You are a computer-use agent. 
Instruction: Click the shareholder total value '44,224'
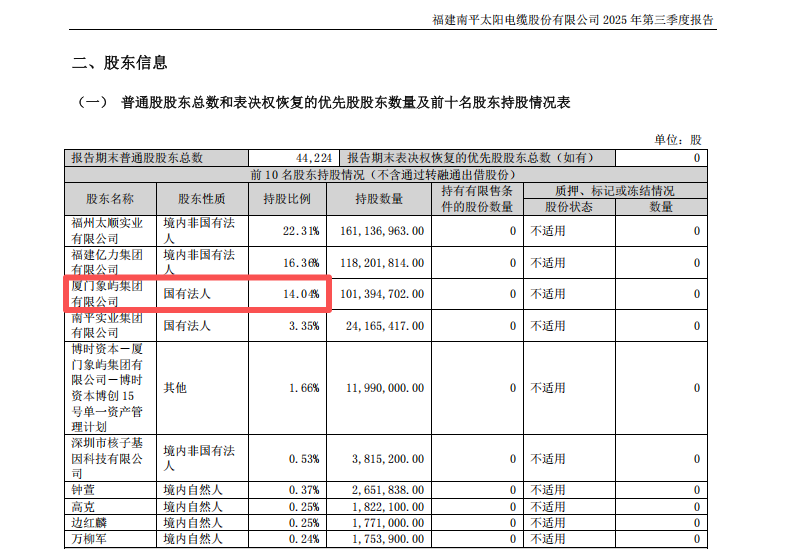click(x=314, y=158)
